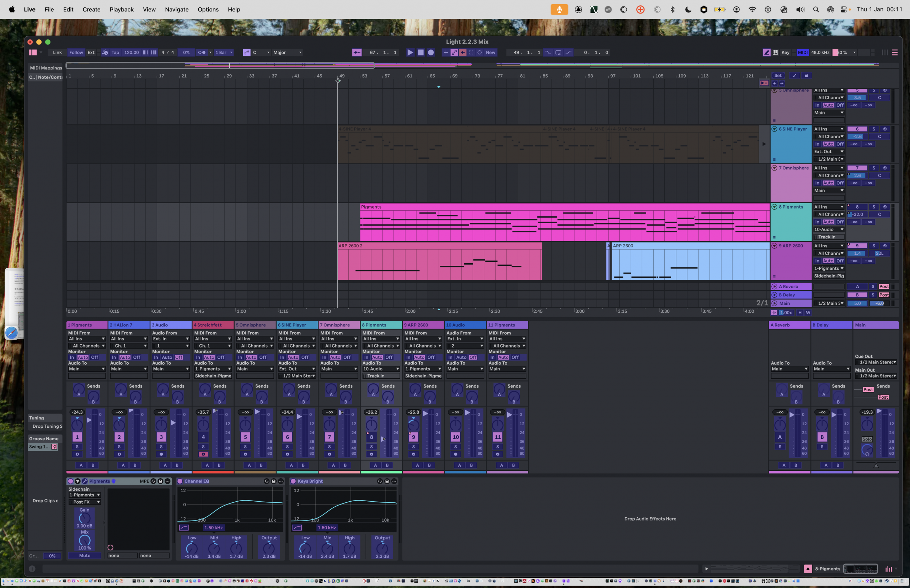
Task: Enable the computer MIDI keyboard icon
Action: click(x=775, y=52)
